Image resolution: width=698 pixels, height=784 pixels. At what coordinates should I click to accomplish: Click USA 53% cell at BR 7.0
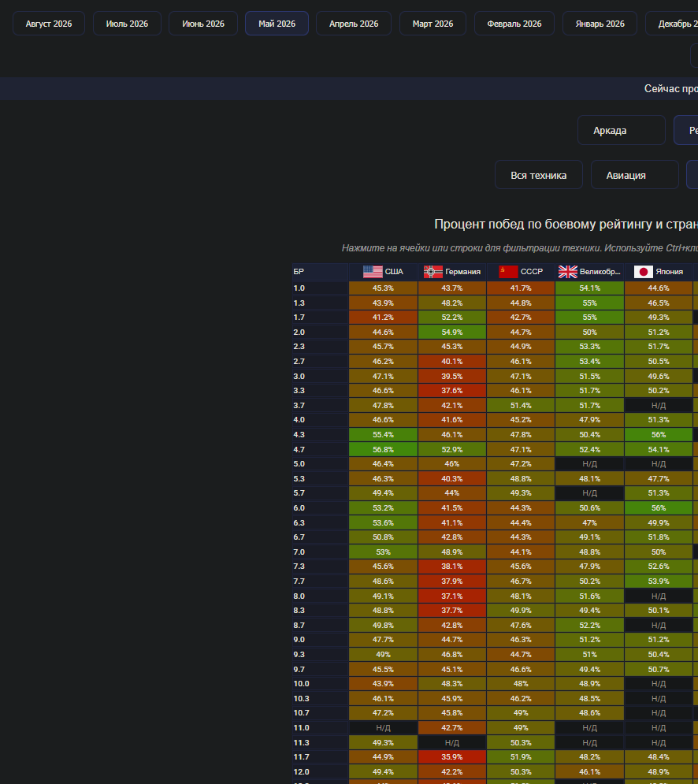point(383,552)
